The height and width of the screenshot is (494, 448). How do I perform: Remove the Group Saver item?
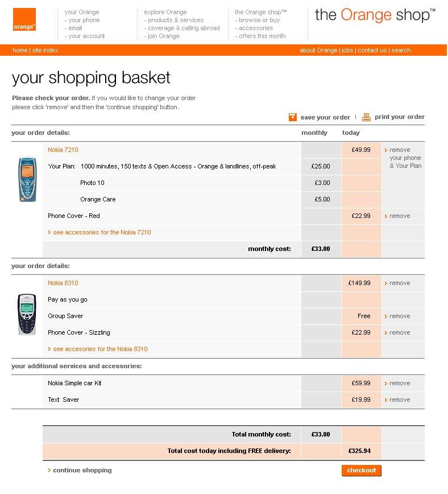click(399, 316)
